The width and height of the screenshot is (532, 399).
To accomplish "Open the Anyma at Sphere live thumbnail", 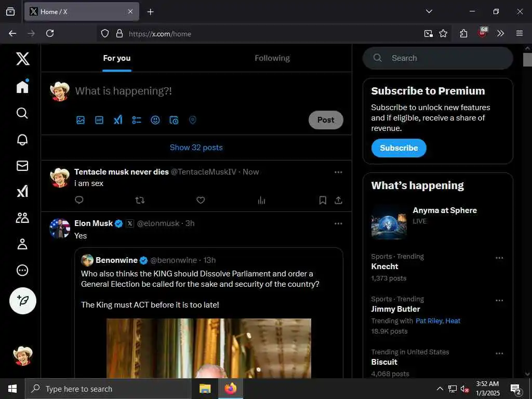I will [x=389, y=222].
